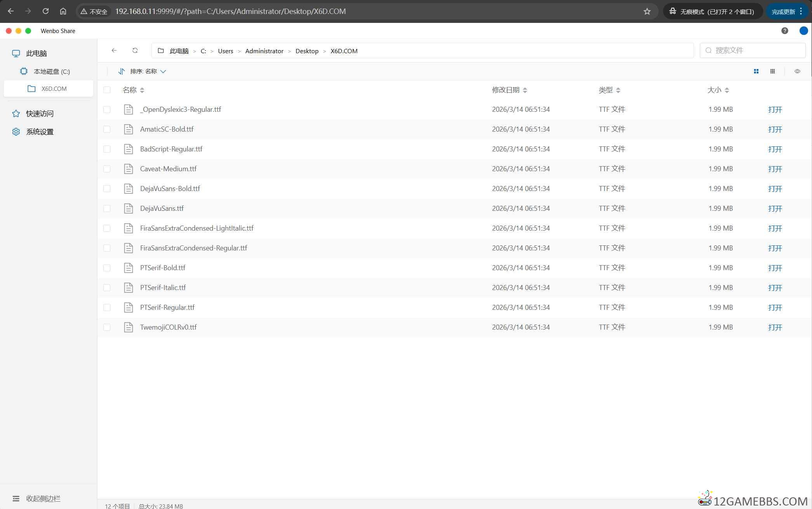Open 系统设置 in the sidebar

(x=49, y=132)
